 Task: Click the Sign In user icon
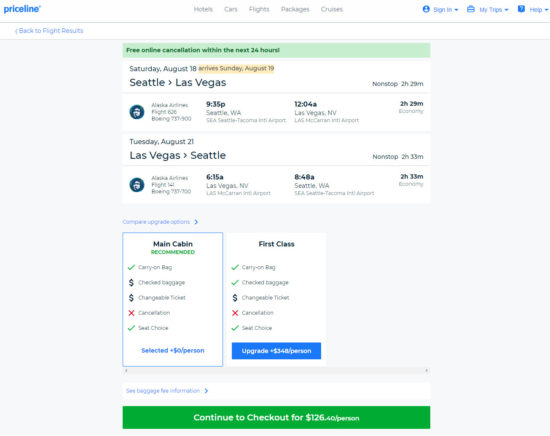pyautogui.click(x=426, y=9)
